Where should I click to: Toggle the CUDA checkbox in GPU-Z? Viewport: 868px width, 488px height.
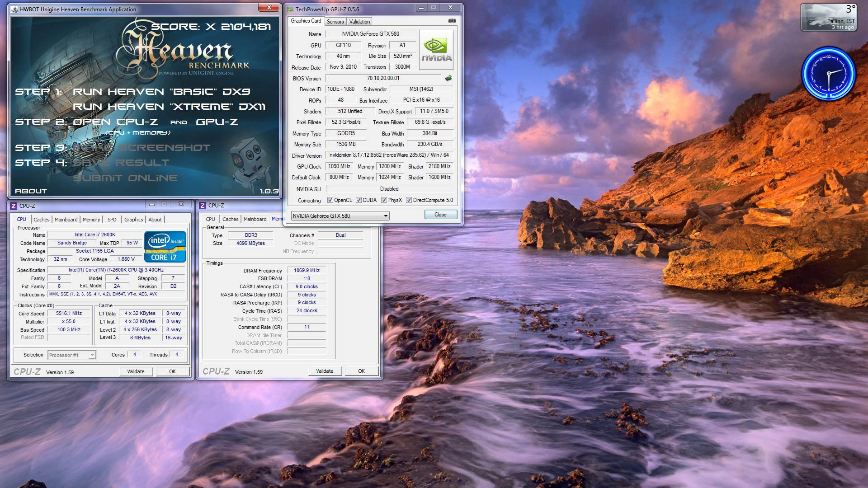click(x=359, y=200)
